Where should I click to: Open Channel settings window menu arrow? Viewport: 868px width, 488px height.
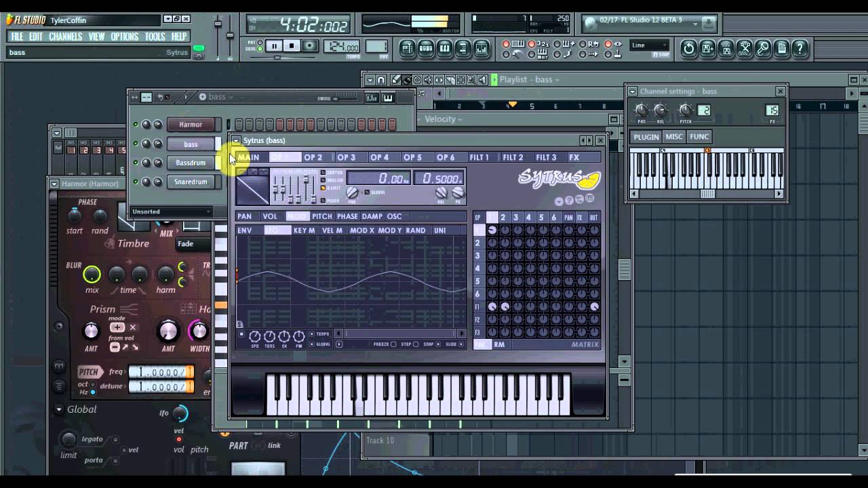click(x=632, y=91)
